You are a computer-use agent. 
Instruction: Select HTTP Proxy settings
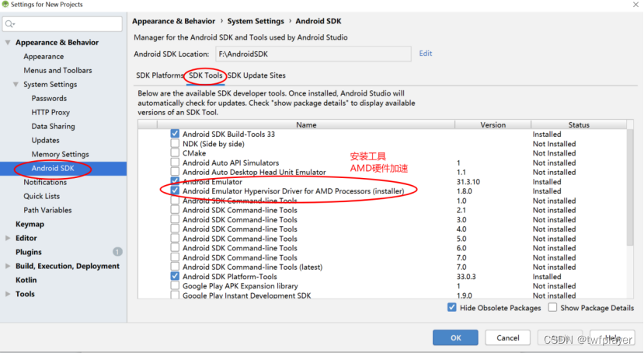[x=50, y=112]
